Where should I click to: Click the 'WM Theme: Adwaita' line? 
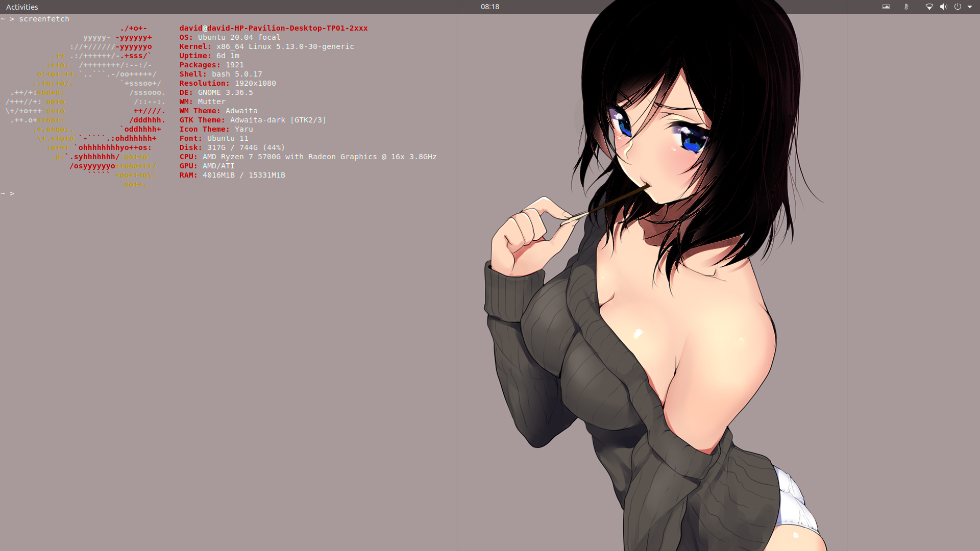click(218, 111)
